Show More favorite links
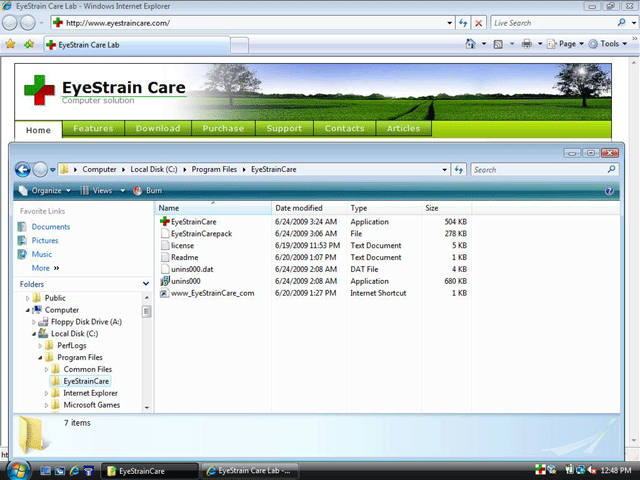640x480 pixels. (45, 268)
